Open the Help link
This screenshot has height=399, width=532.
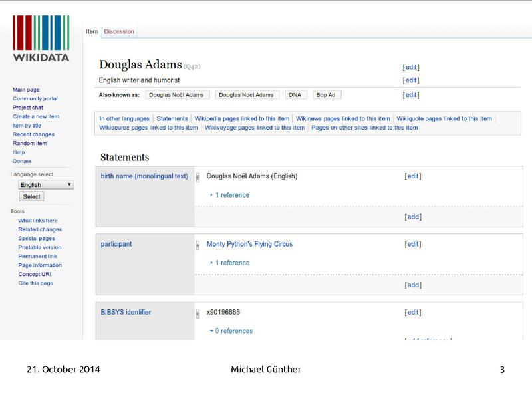19,152
